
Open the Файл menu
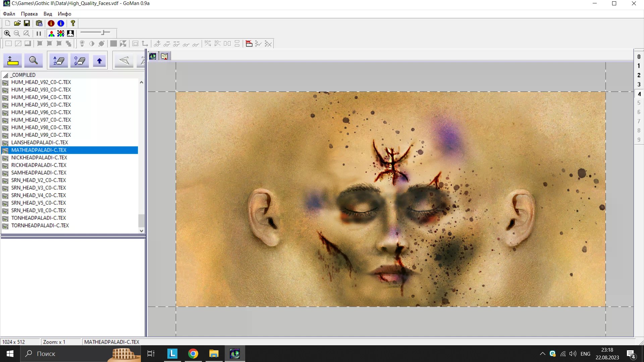tap(9, 14)
